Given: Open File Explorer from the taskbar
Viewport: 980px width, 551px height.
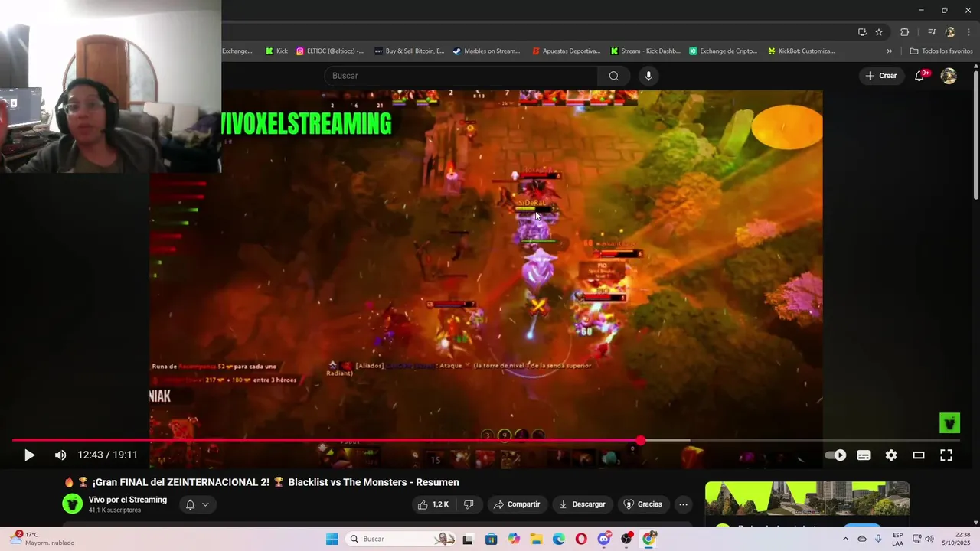Looking at the screenshot, I should click(x=536, y=539).
